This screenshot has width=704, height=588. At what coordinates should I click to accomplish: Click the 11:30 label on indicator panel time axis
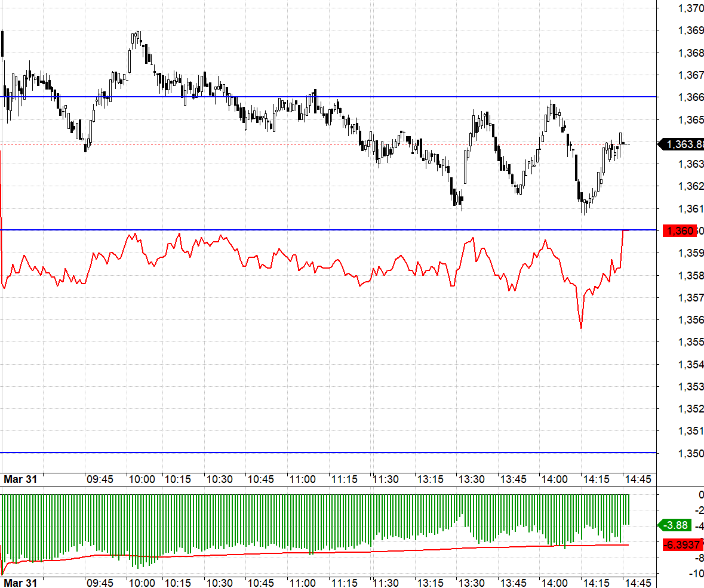click(385, 583)
